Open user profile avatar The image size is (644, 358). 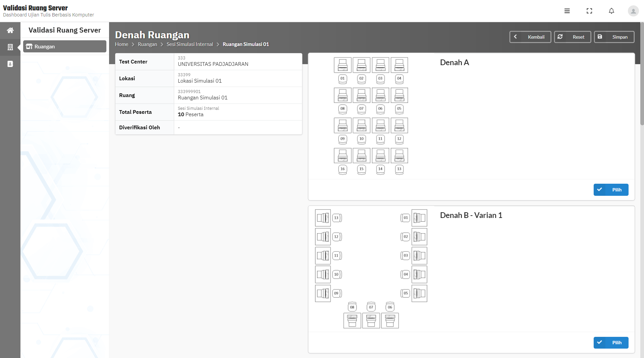coord(633,11)
